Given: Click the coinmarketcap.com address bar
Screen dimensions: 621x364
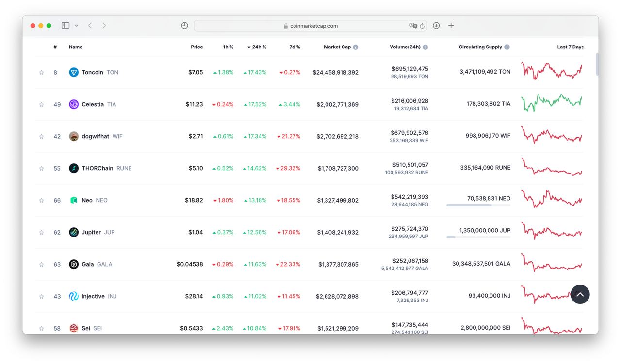Looking at the screenshot, I should (x=310, y=26).
